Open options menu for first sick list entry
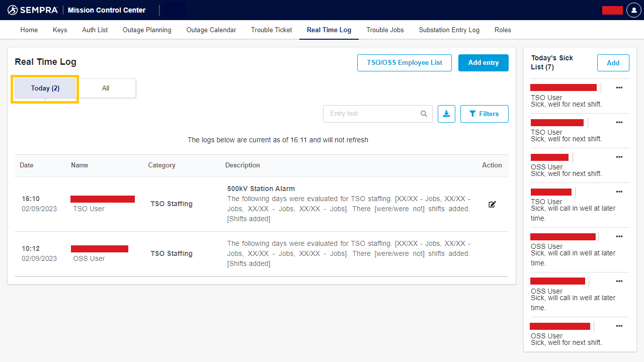 tap(619, 87)
